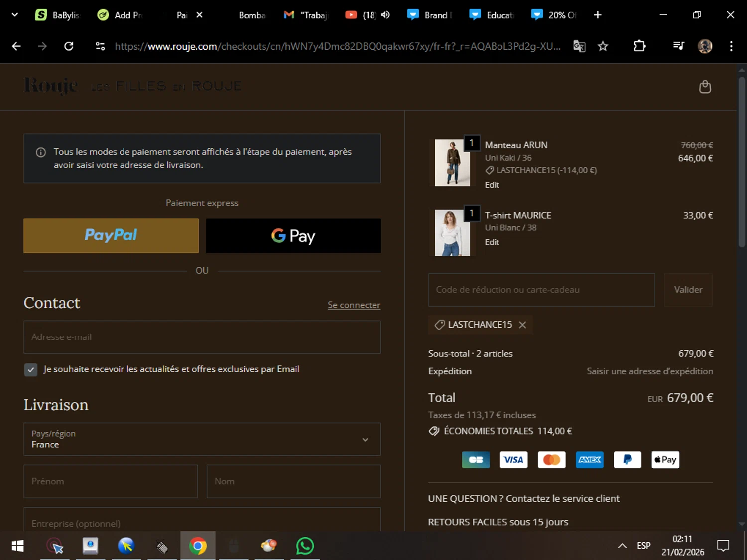
Task: Switch to the BaBylis tab
Action: pyautogui.click(x=57, y=15)
